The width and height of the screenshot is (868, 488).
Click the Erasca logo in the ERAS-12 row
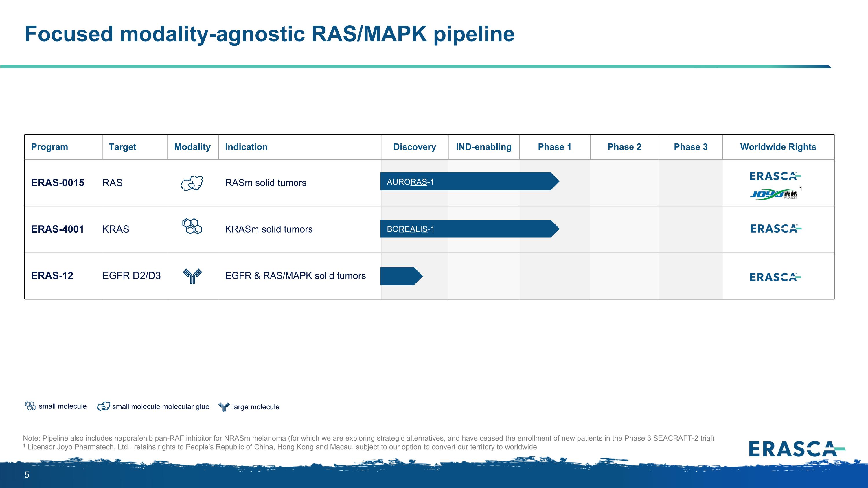tap(775, 277)
